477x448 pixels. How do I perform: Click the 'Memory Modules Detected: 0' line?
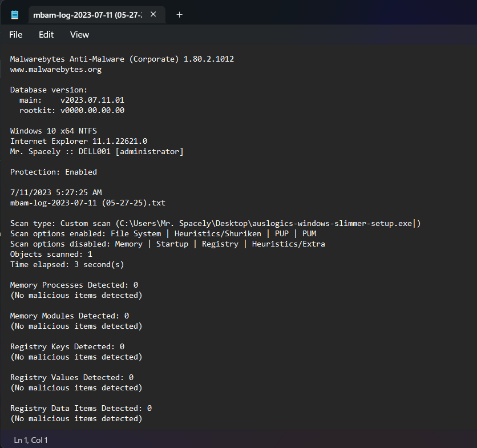click(x=70, y=316)
